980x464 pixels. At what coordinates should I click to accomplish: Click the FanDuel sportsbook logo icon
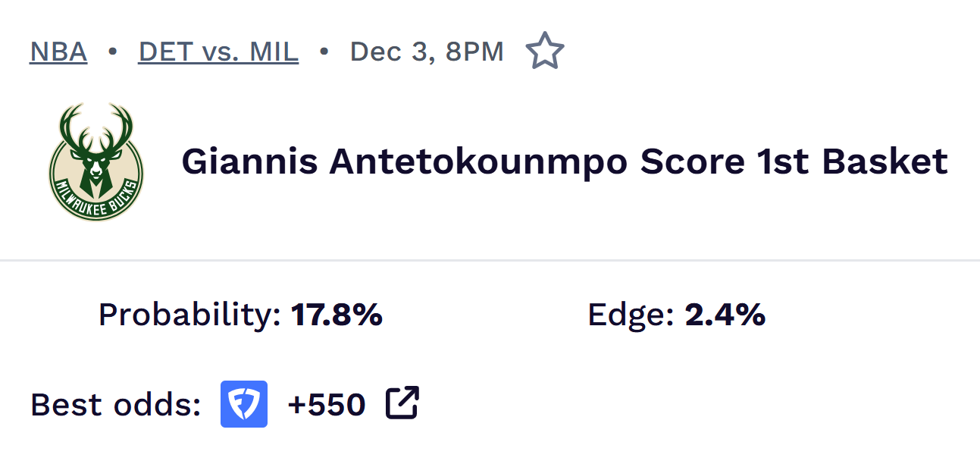[244, 404]
